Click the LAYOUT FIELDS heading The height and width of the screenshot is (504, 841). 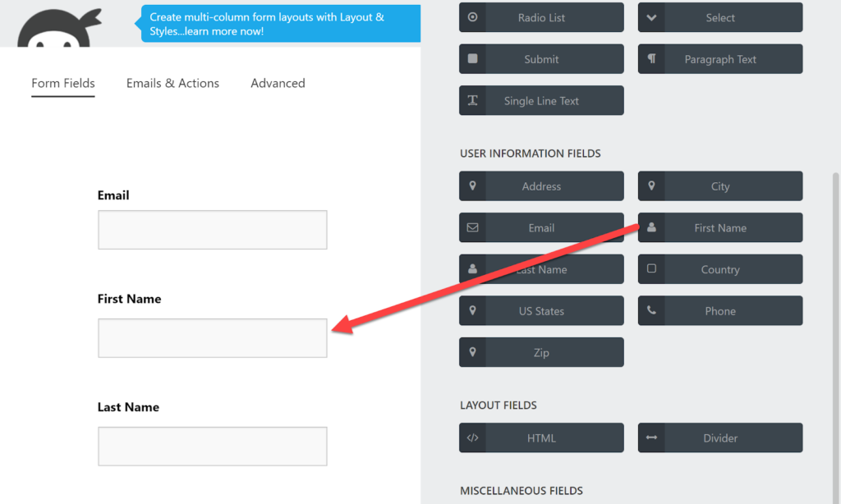click(x=499, y=405)
